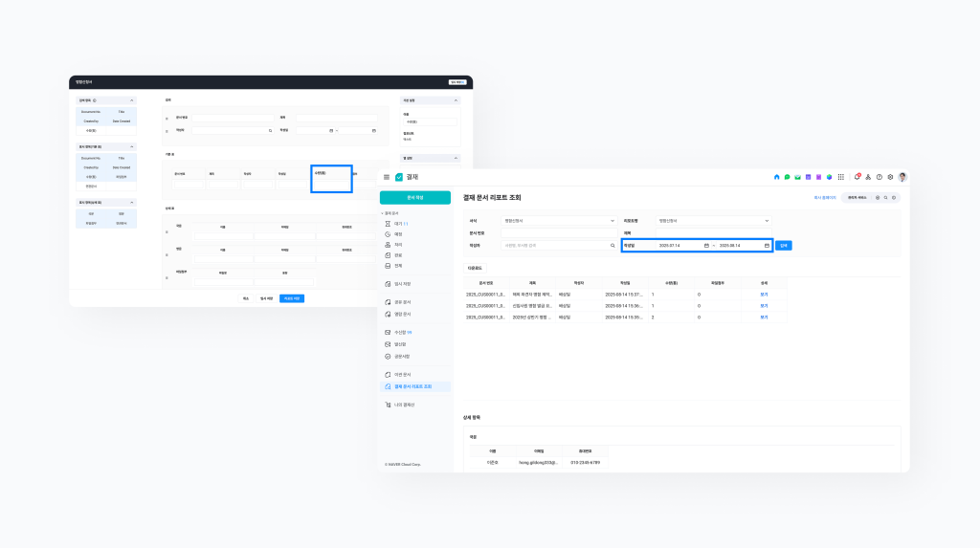Select 결재 문서 리포트 조회 in sidebar
The image size is (980, 548).
(412, 386)
